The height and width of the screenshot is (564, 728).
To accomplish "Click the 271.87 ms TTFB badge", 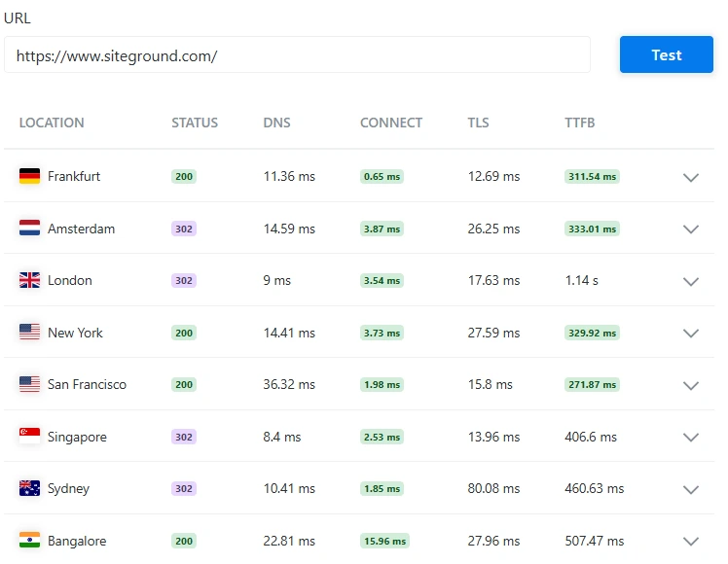I will pos(592,384).
